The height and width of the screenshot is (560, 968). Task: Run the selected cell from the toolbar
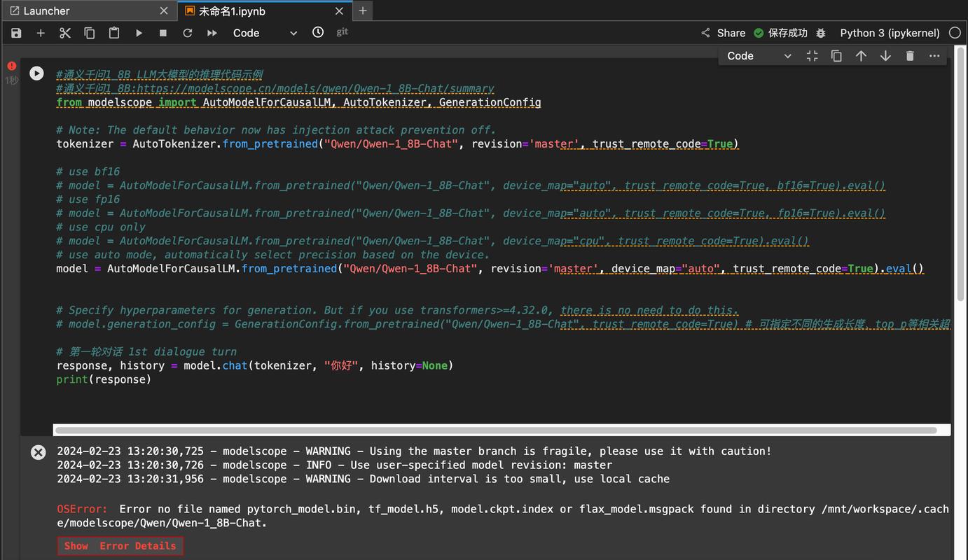(139, 33)
